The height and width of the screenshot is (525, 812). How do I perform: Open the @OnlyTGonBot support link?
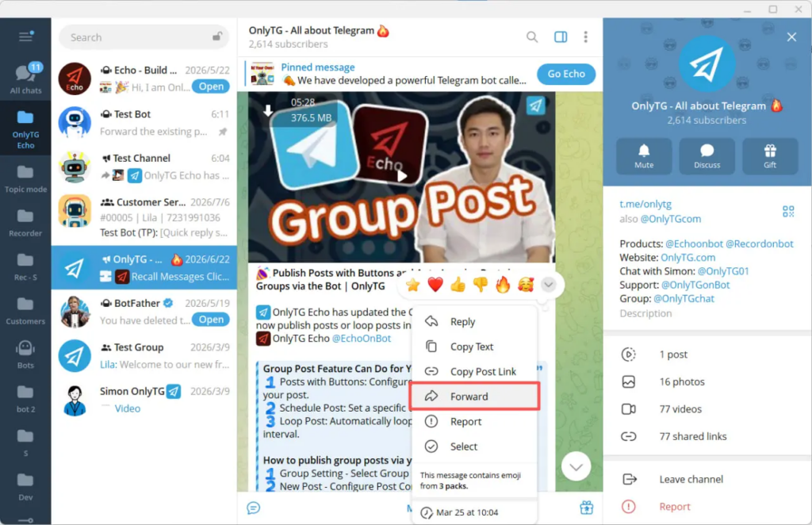pyautogui.click(x=695, y=285)
